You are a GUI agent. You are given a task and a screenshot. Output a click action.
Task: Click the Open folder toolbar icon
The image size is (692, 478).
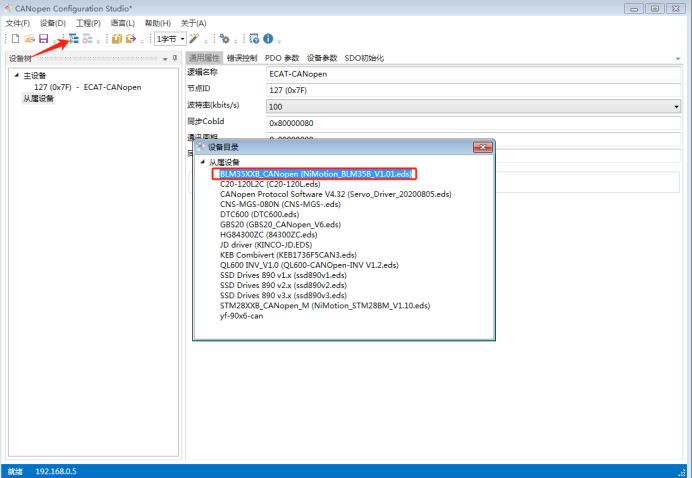click(30, 39)
